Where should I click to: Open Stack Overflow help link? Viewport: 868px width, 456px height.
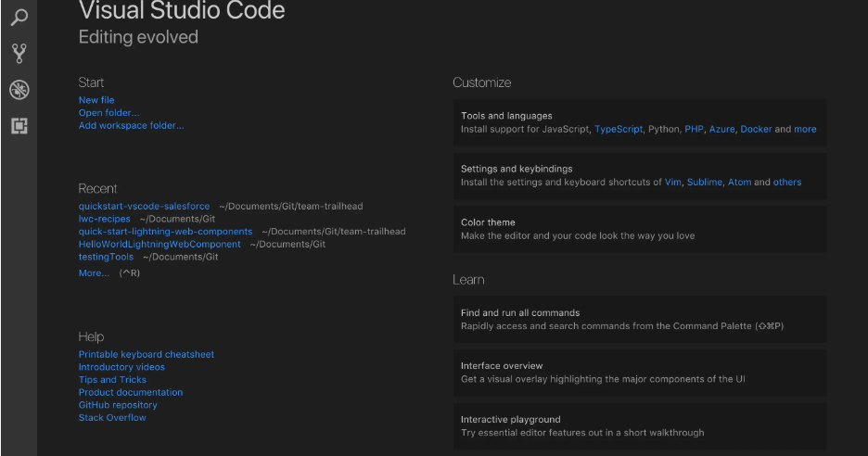tap(112, 418)
